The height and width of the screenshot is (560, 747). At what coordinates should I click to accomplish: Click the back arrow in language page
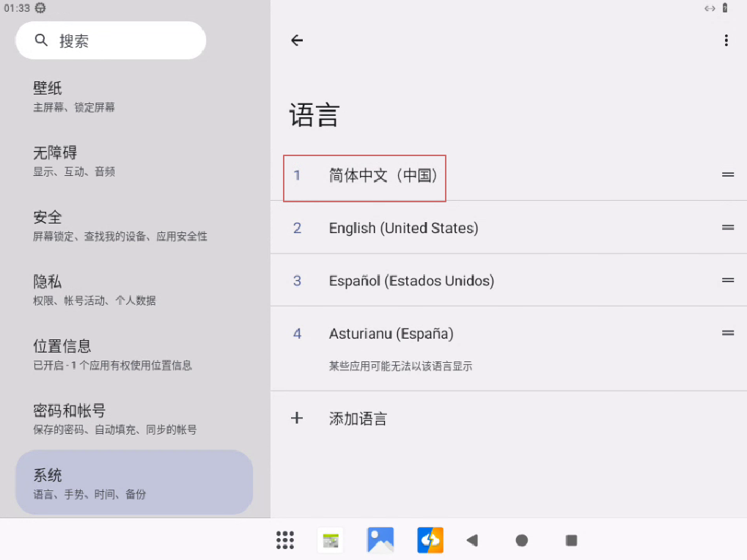(297, 41)
